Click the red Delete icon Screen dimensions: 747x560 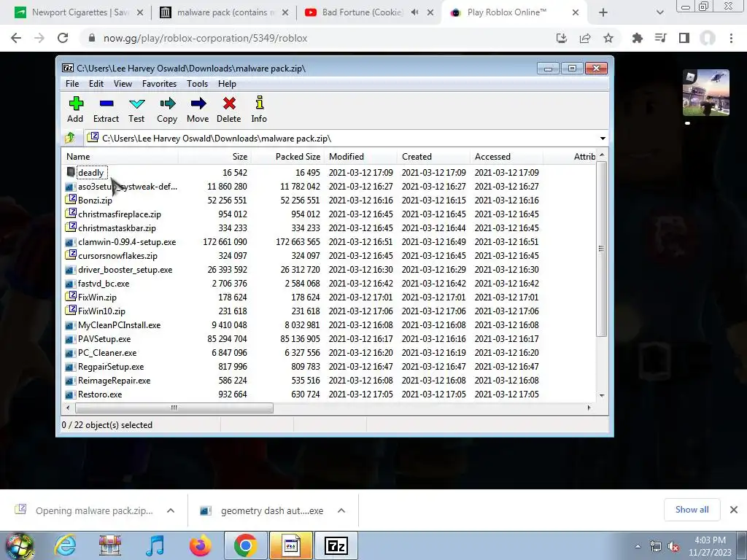(x=229, y=104)
